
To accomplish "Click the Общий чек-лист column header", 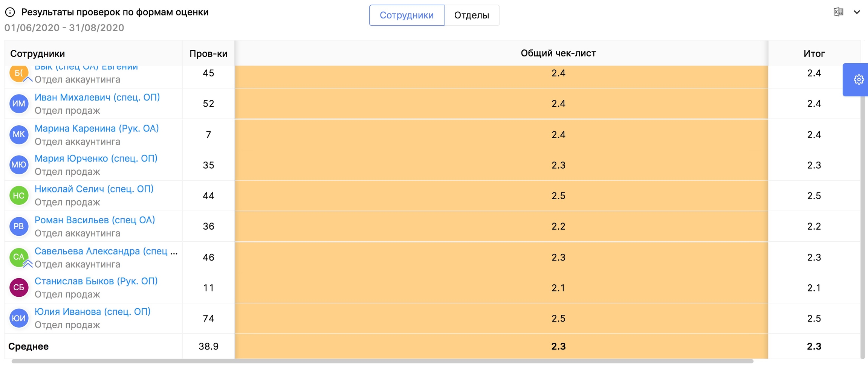I will click(558, 53).
